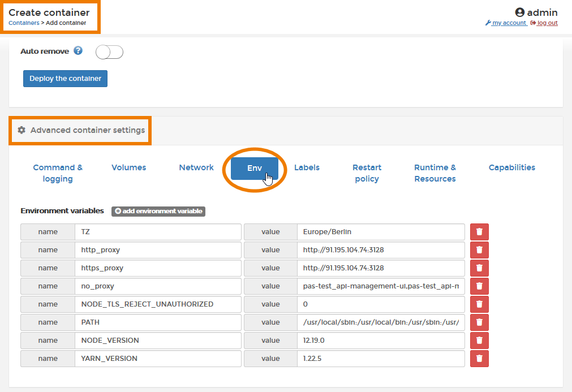This screenshot has height=392, width=572.
Task: Delete the https_proxy environment variable
Action: coord(479,268)
